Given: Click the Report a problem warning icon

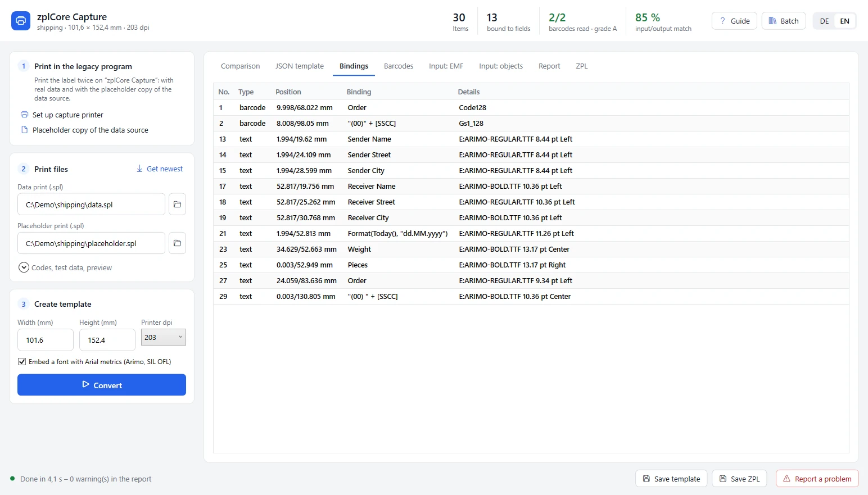Looking at the screenshot, I should (787, 479).
